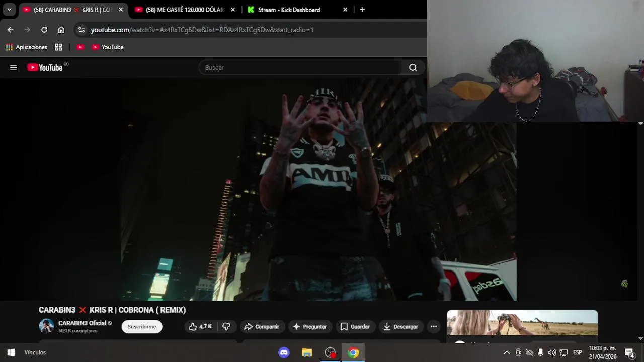Pause the COBRONA remix video player
This screenshot has width=644, height=362.
click(x=318, y=190)
